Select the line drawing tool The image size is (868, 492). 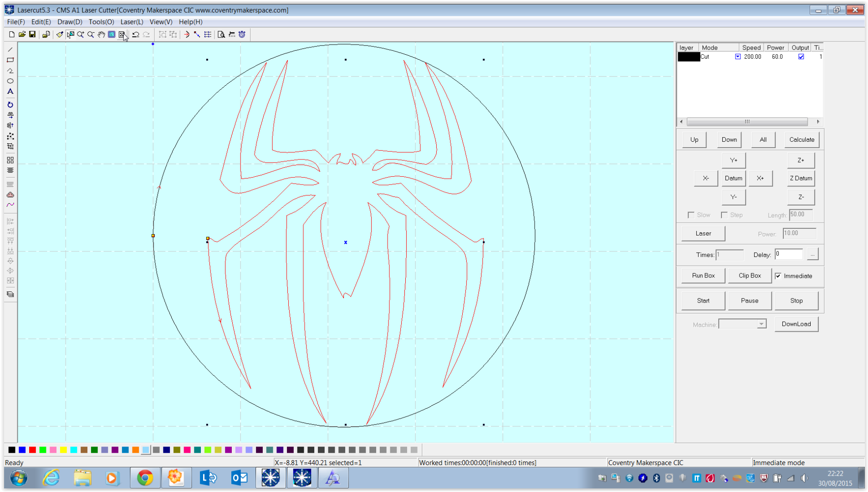(x=10, y=50)
